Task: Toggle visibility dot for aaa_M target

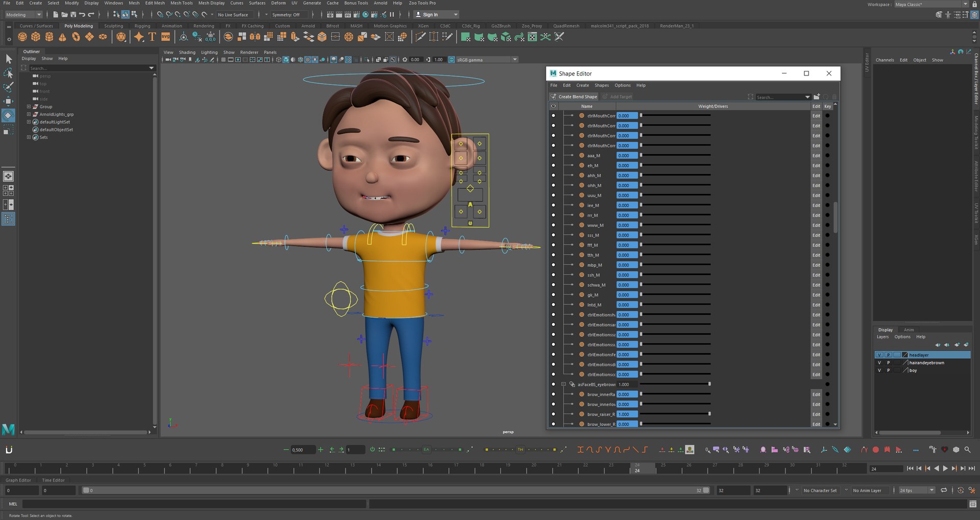Action: [553, 156]
